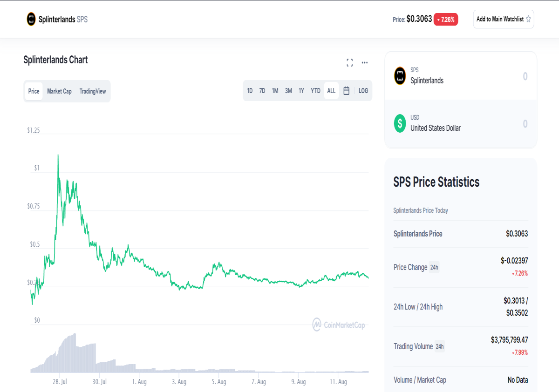Open fullscreen chart view icon
This screenshot has width=559, height=392.
(x=350, y=62)
